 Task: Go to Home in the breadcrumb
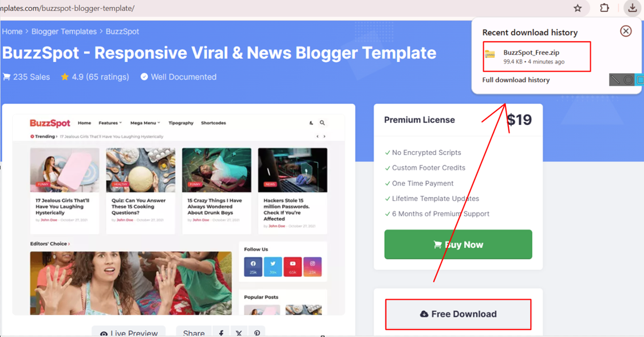[13, 31]
